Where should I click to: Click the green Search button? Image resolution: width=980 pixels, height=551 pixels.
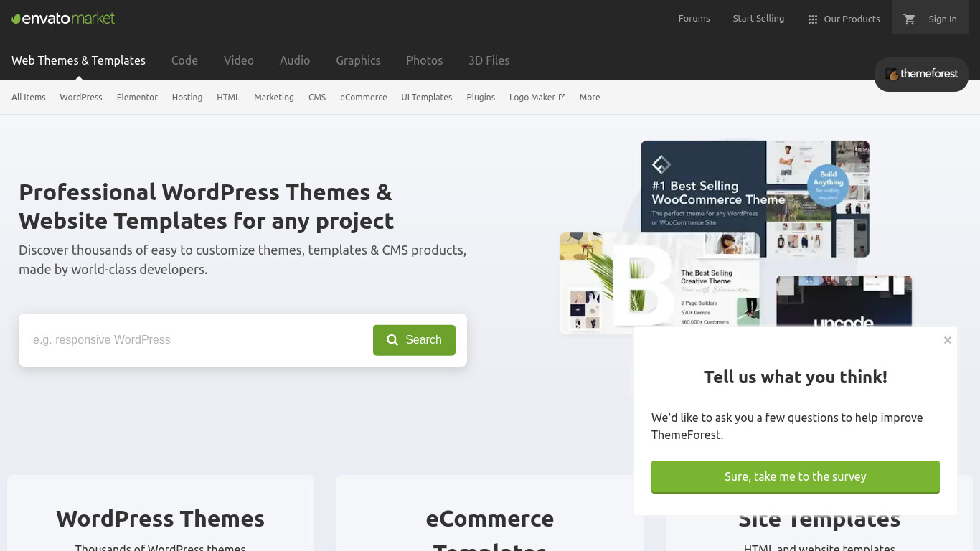(x=414, y=340)
